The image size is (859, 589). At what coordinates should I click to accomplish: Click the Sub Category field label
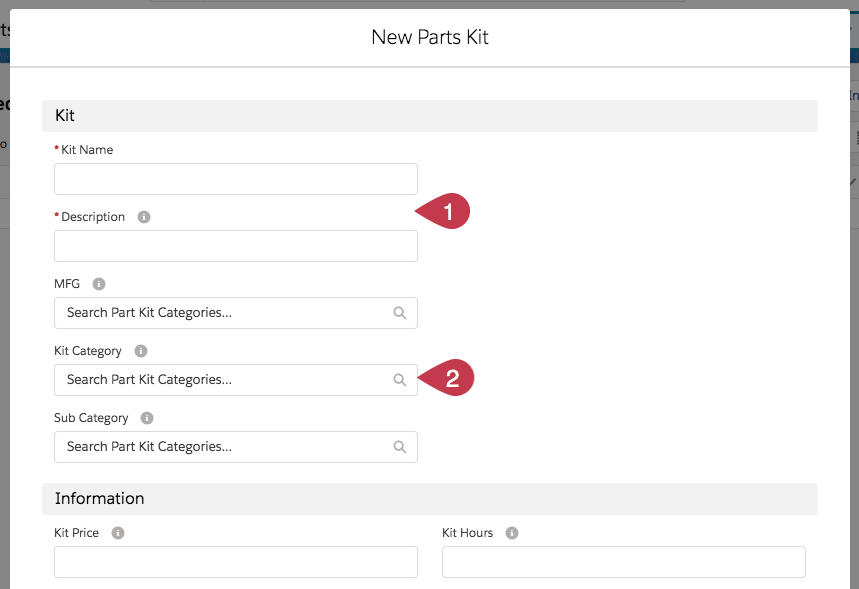91,418
